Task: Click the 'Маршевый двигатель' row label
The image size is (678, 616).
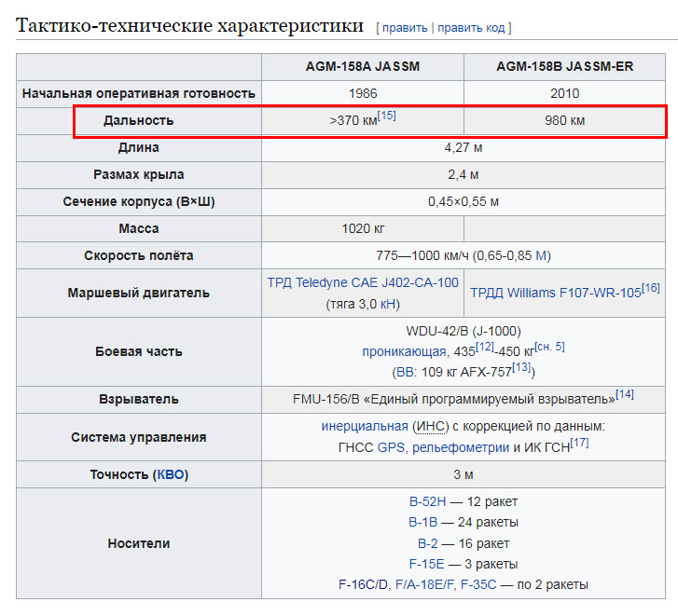Action: [x=139, y=293]
